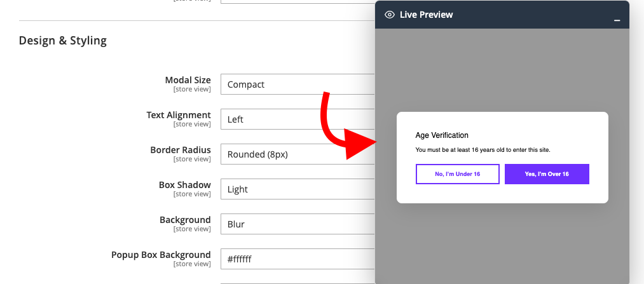Open the Modal Size dropdown showing Compact

click(298, 84)
